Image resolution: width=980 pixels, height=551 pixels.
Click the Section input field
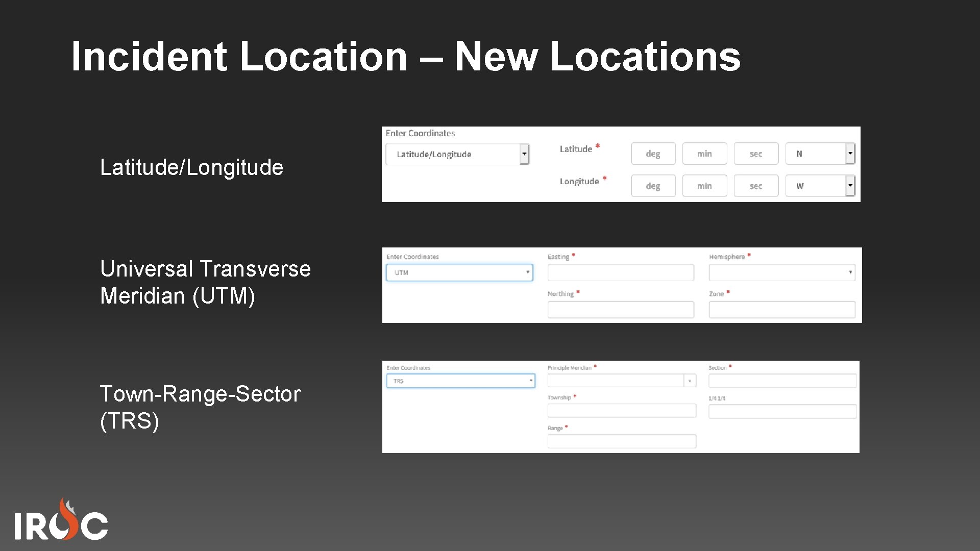[x=782, y=381]
